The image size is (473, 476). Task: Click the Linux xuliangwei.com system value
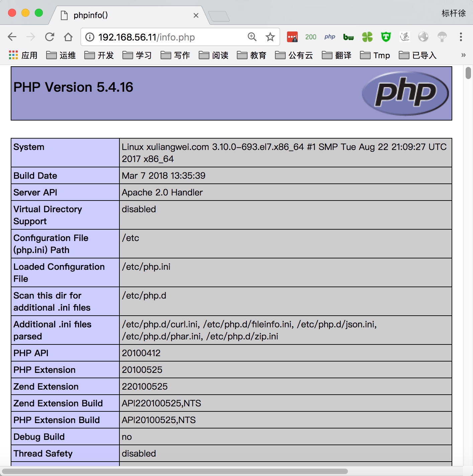tap(284, 153)
